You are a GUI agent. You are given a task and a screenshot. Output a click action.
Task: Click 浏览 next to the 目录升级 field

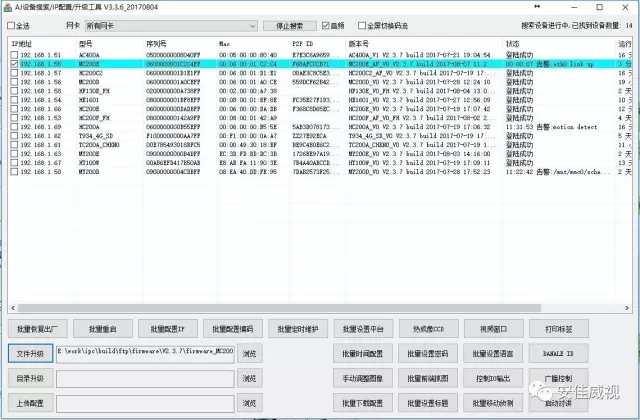(250, 379)
